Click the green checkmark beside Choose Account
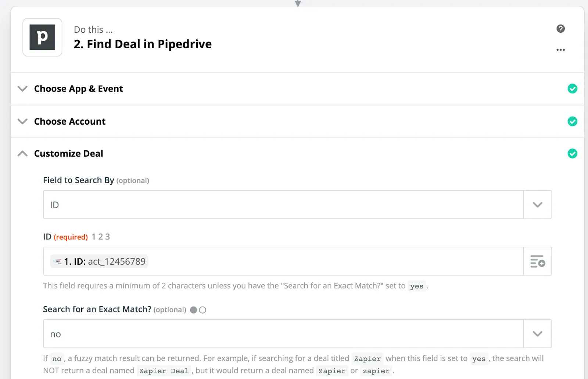 point(572,121)
